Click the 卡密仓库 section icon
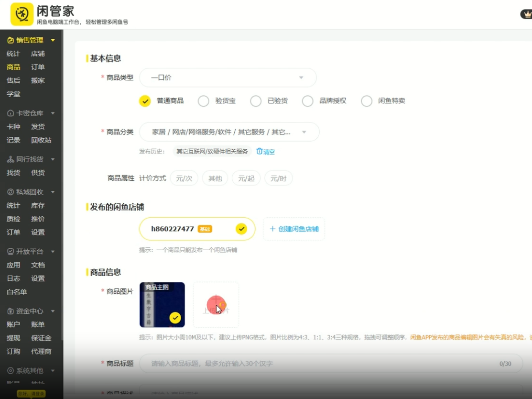The image size is (532, 399). coord(11,113)
